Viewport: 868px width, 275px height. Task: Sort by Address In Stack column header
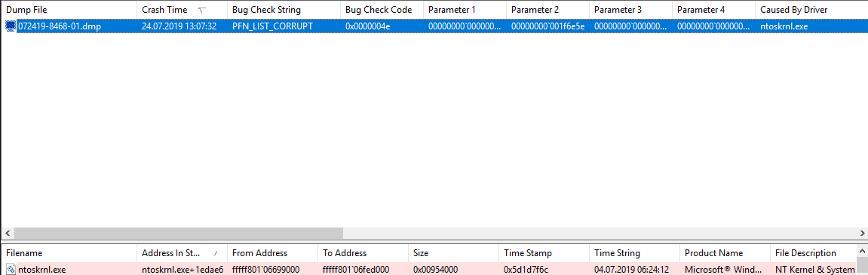tap(182, 253)
